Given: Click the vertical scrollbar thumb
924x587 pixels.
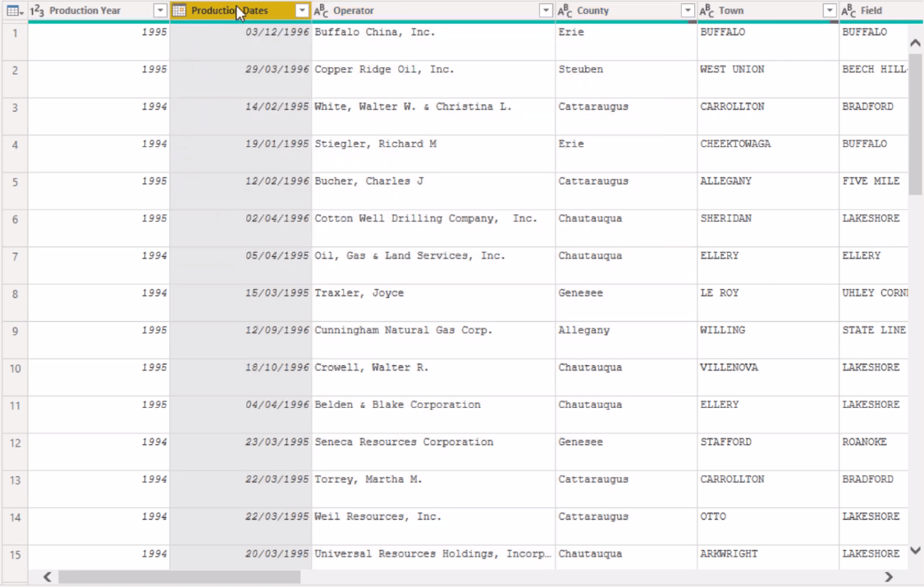Looking at the screenshot, I should 915,124.
